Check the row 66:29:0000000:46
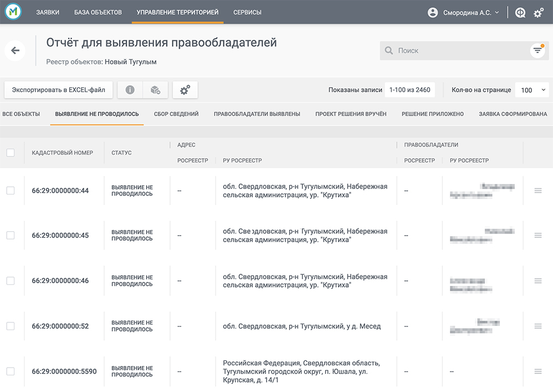The height and width of the screenshot is (392, 553). tap(11, 281)
